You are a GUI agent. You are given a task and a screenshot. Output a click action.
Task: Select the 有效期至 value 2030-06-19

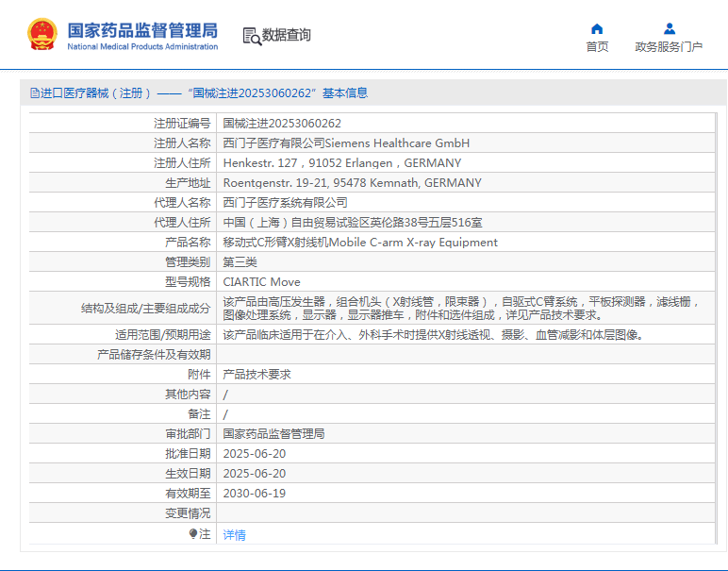[255, 494]
